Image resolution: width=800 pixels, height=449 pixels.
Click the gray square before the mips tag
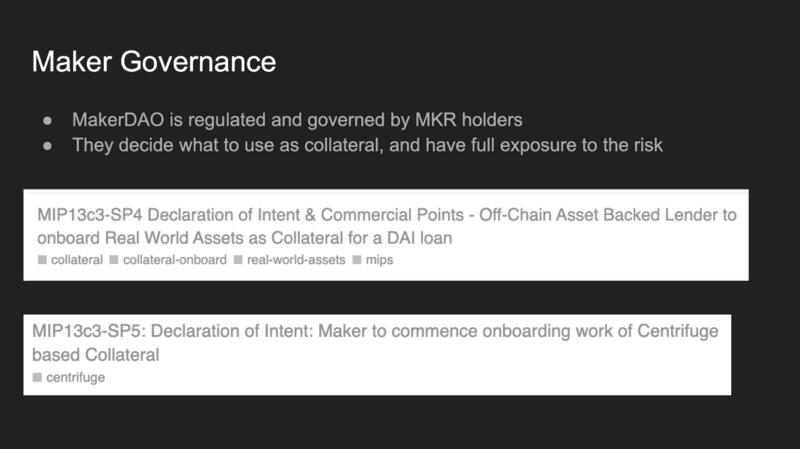(x=357, y=260)
